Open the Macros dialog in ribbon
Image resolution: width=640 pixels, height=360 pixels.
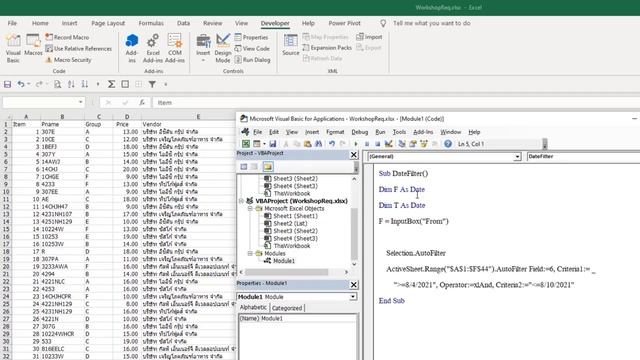pyautogui.click(x=33, y=45)
